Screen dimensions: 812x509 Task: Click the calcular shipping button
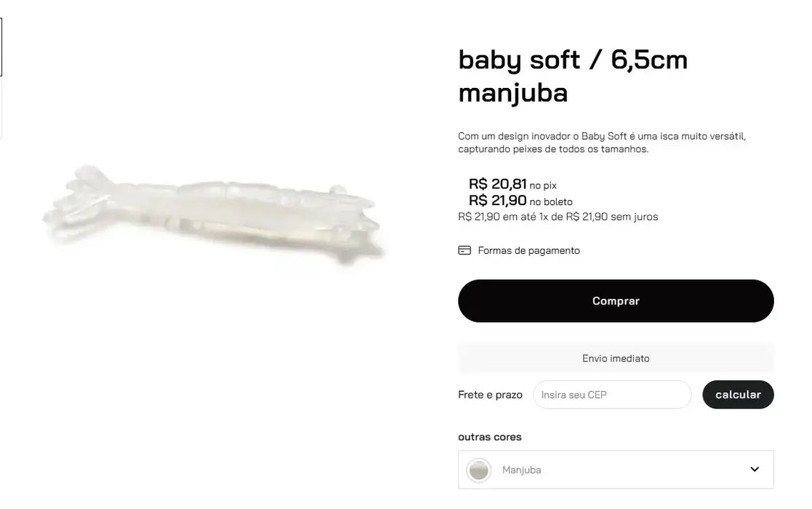738,395
